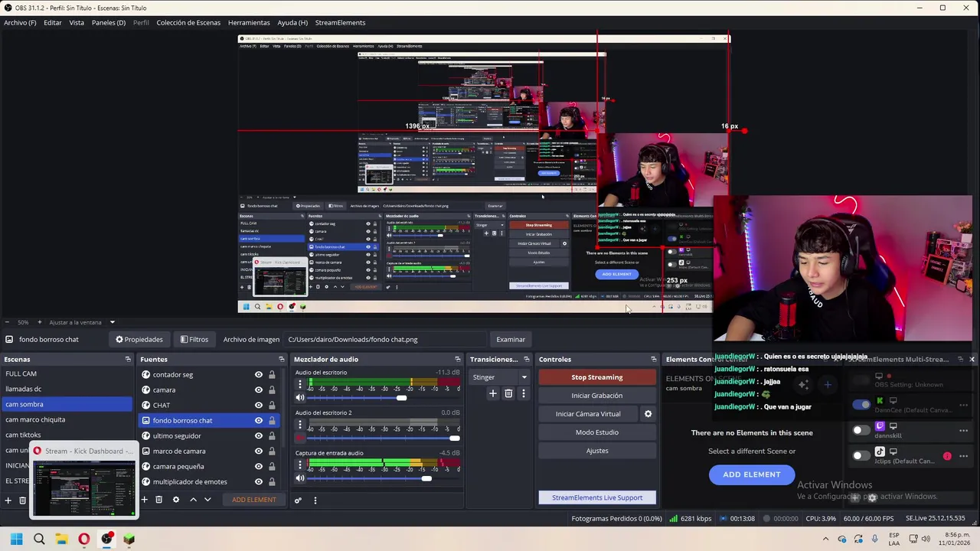Delete selected source with trash icon in Fuentes
Image resolution: width=980 pixels, height=551 pixels.
(x=159, y=500)
